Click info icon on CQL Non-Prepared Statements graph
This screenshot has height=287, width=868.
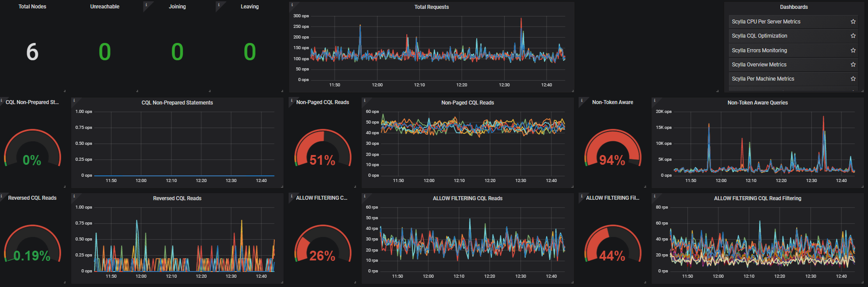click(74, 101)
